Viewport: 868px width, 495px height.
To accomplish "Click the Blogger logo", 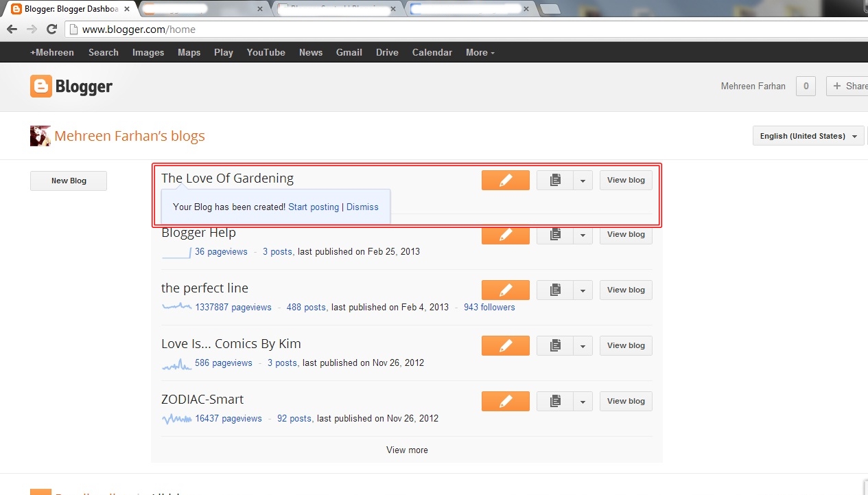I will 71,87.
